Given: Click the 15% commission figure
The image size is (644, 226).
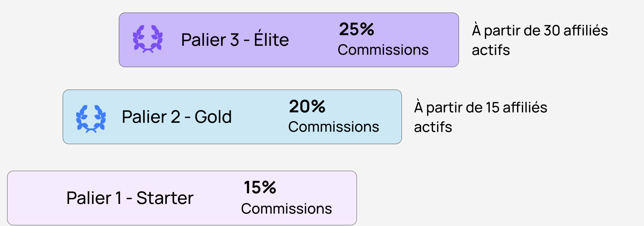Looking at the screenshot, I should tap(260, 187).
